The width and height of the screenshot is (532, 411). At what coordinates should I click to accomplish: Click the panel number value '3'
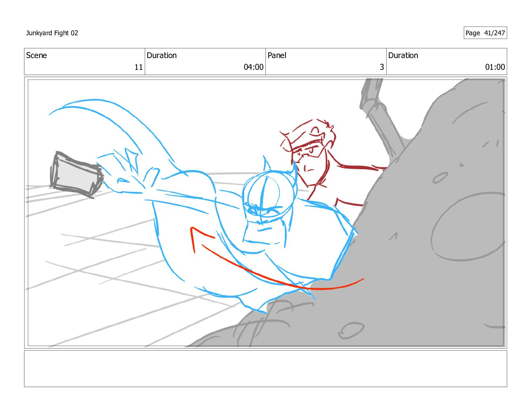coord(382,67)
